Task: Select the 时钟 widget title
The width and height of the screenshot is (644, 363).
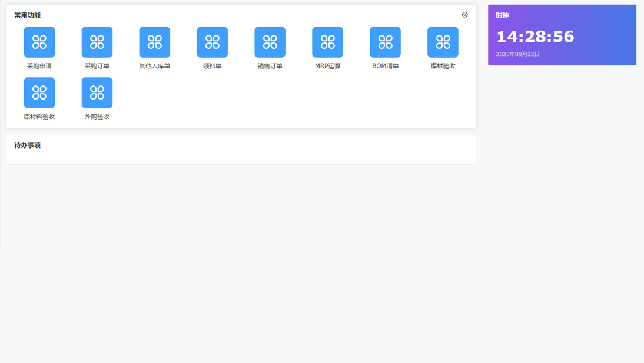Action: (502, 15)
